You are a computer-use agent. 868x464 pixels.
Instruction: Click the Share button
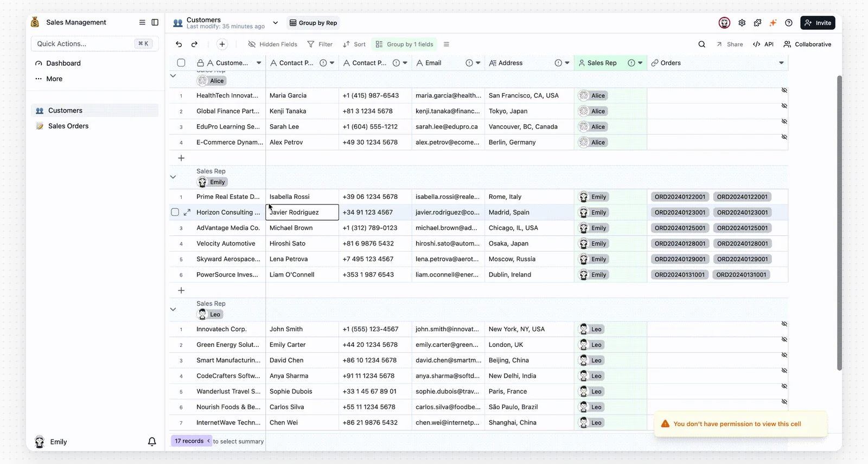(x=730, y=44)
